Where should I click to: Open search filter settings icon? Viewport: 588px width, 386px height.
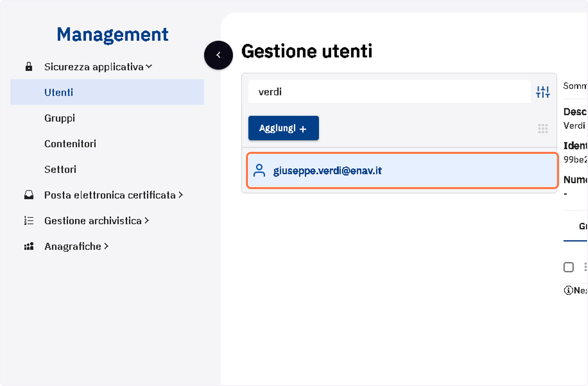tap(543, 92)
